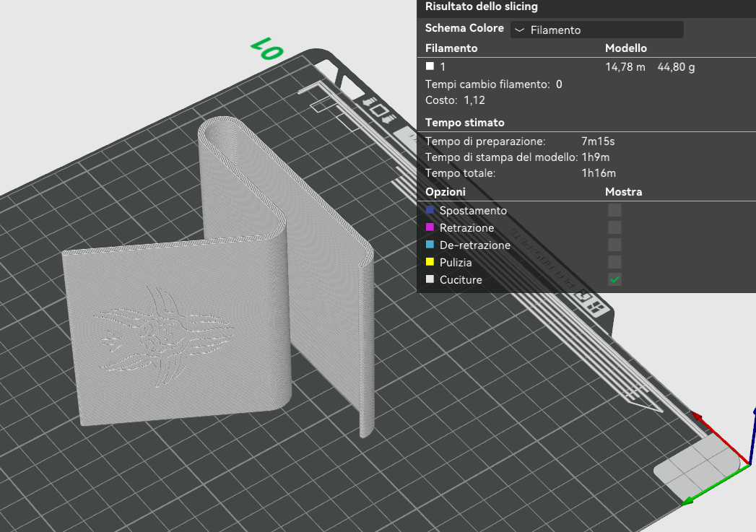
Task: Enable the Pulizia display checkbox
Action: pos(614,262)
